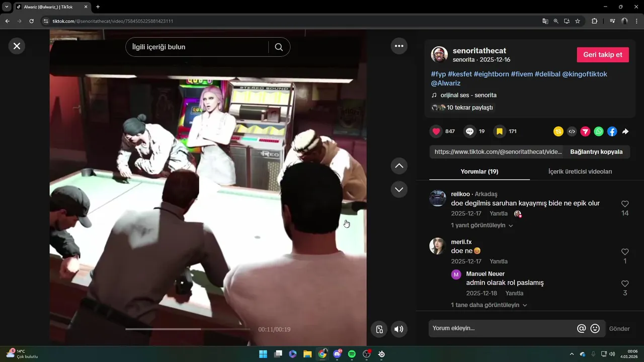Click the #eightborn hashtag
Viewport: 644px width, 362px height.
coord(491,74)
